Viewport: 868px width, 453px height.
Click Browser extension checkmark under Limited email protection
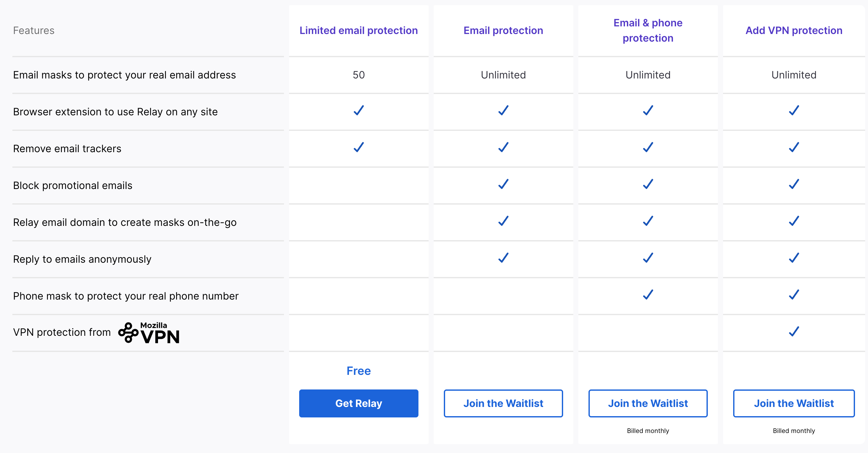point(358,110)
